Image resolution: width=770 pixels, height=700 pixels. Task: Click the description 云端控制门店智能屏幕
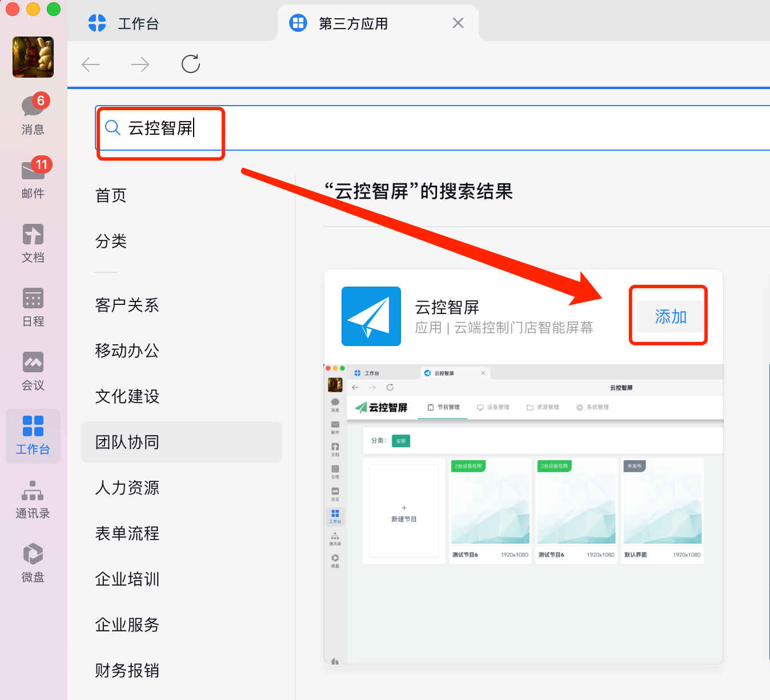(523, 328)
